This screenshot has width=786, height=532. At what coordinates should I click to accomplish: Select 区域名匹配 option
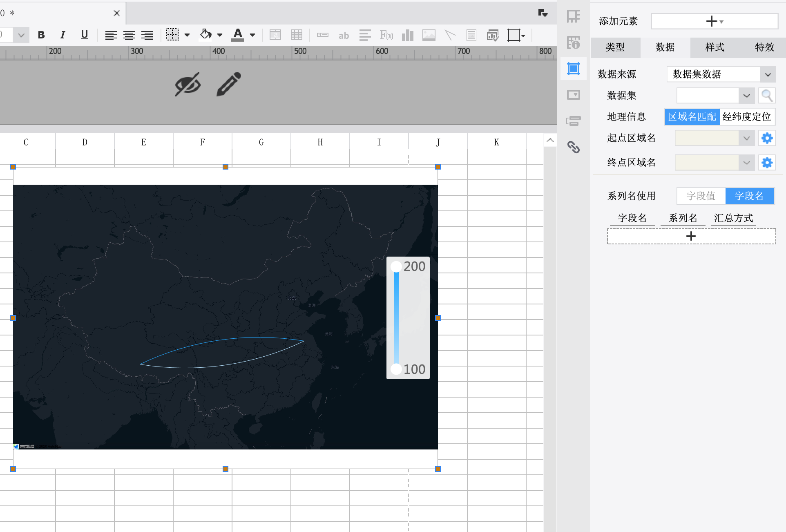(x=692, y=117)
